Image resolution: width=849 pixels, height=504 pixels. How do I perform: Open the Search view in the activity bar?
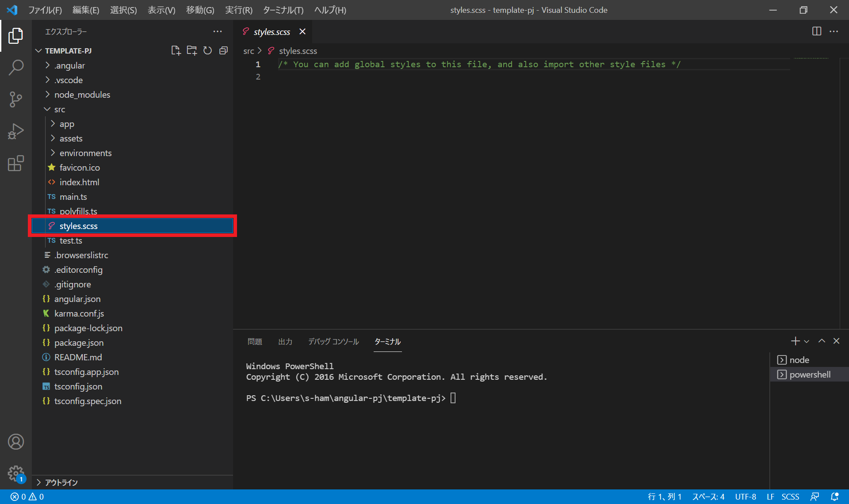click(x=16, y=68)
